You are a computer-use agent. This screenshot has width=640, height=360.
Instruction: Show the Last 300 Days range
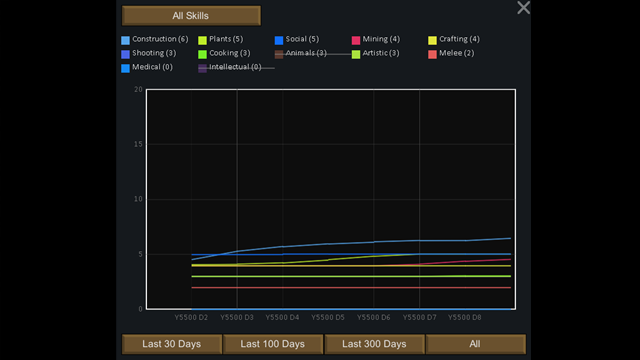point(374,344)
